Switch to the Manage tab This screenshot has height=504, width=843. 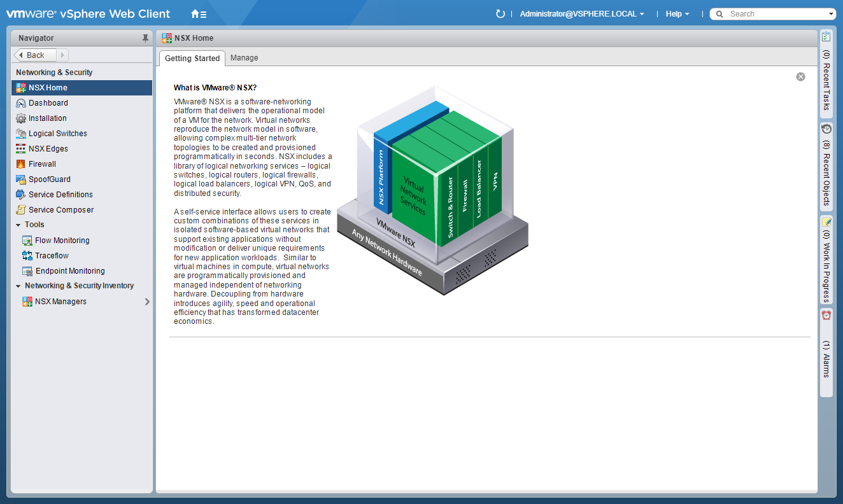(x=244, y=58)
